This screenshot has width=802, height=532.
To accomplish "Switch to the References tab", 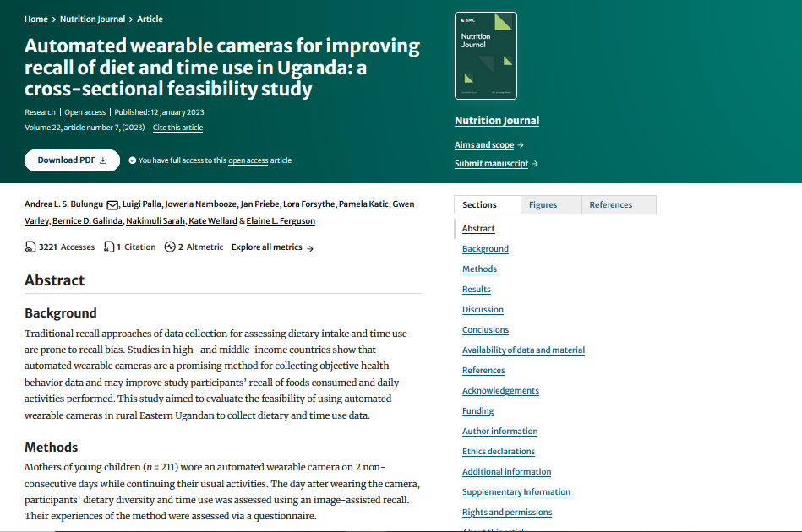I will click(610, 204).
